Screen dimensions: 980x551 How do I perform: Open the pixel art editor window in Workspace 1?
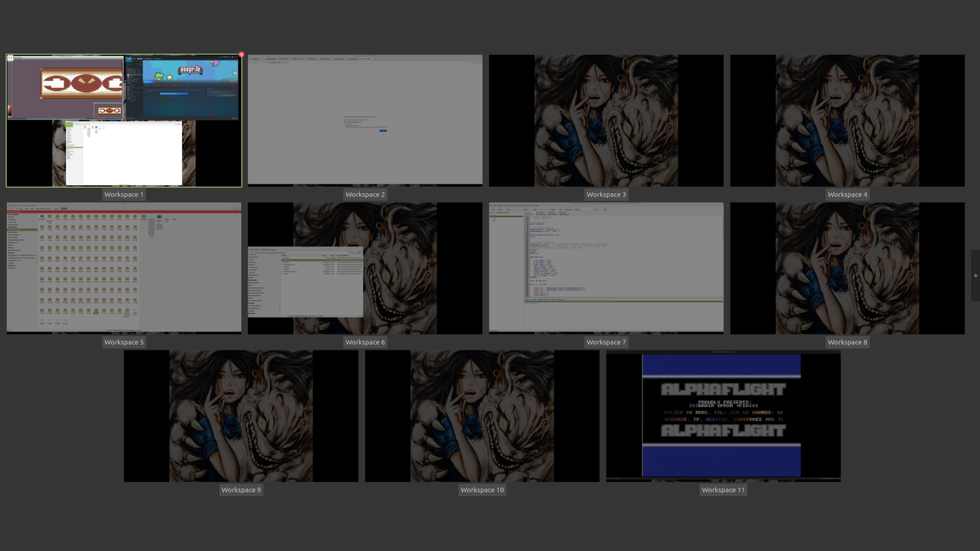(x=65, y=87)
